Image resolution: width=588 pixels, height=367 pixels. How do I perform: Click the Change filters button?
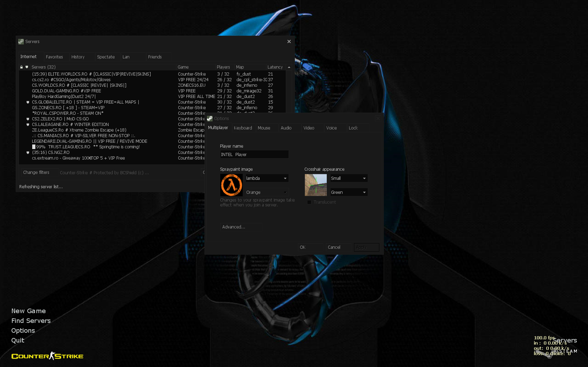pos(36,172)
